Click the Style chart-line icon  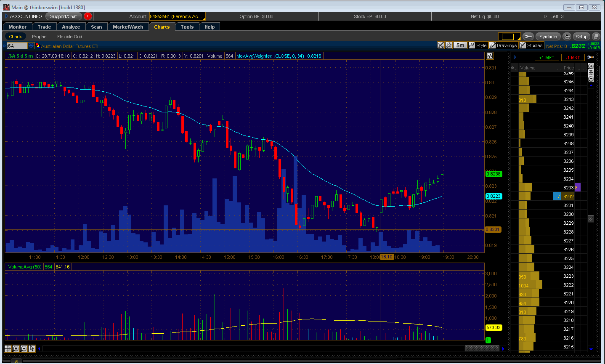472,45
